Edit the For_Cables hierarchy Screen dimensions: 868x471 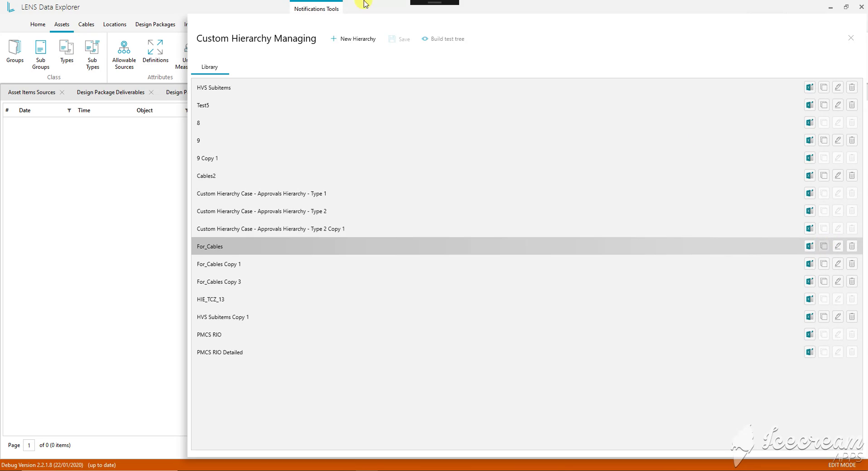click(x=838, y=246)
